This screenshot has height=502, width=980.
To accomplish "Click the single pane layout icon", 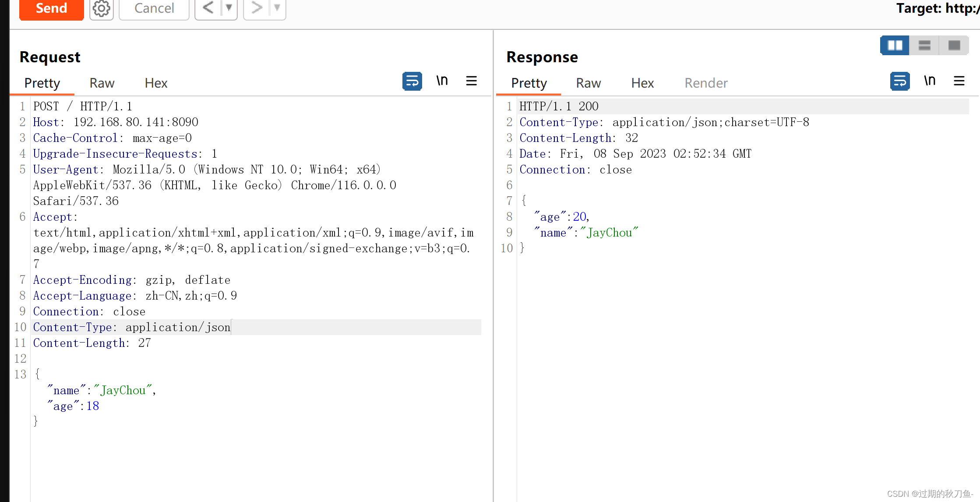I will coord(954,44).
